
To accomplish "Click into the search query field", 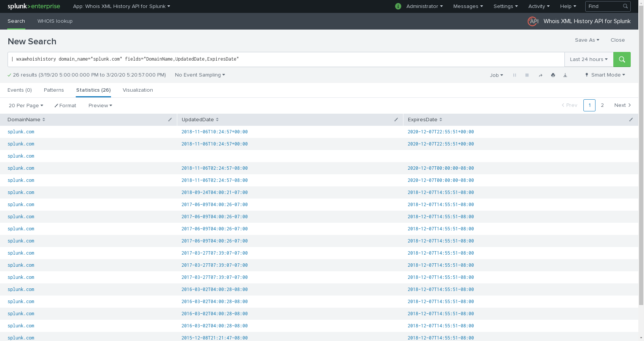I will click(x=286, y=59).
